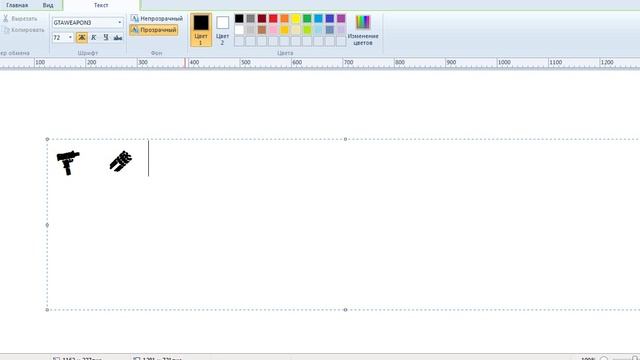Open the Изменение цветов color editor
Screen dimensions: 640x360
[363, 29]
